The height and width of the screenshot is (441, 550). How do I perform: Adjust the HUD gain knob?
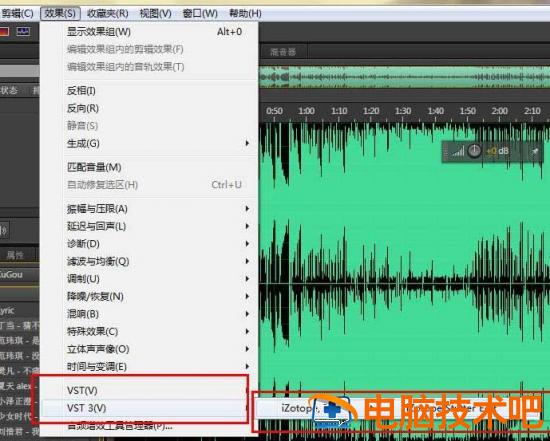coord(475,152)
